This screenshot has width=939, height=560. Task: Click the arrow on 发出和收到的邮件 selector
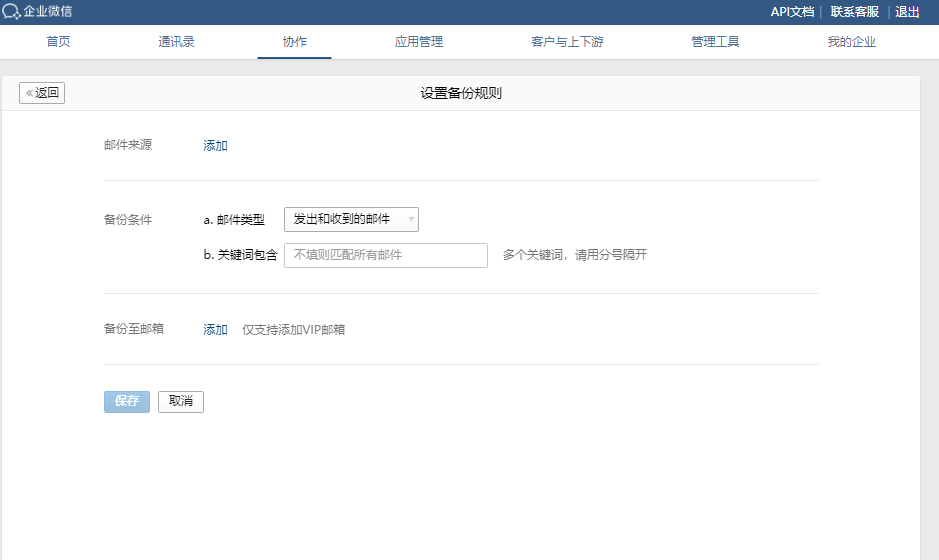pyautogui.click(x=410, y=219)
